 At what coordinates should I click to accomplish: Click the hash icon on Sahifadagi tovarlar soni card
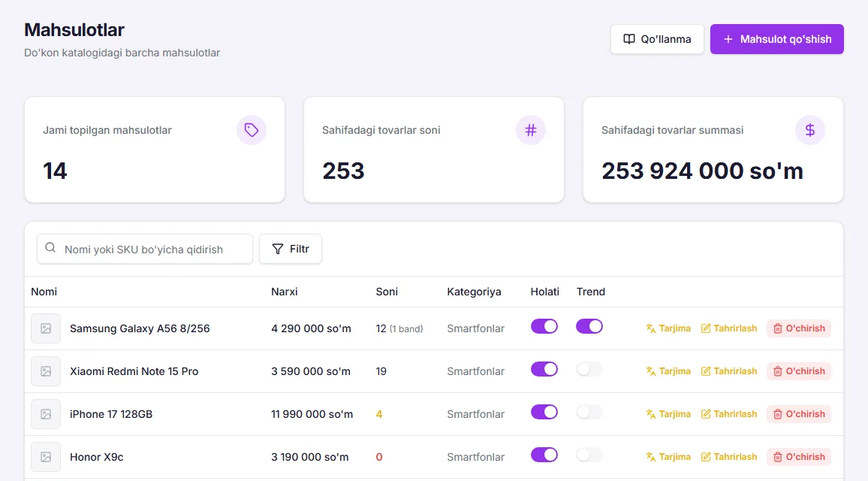point(531,130)
